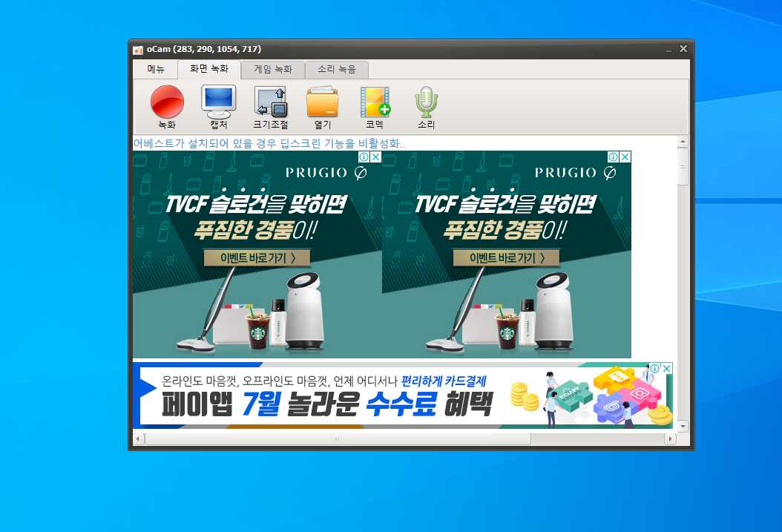Screen dimensions: 782x532
Task: Select the 화면 녹화 tab
Action: click(x=209, y=69)
